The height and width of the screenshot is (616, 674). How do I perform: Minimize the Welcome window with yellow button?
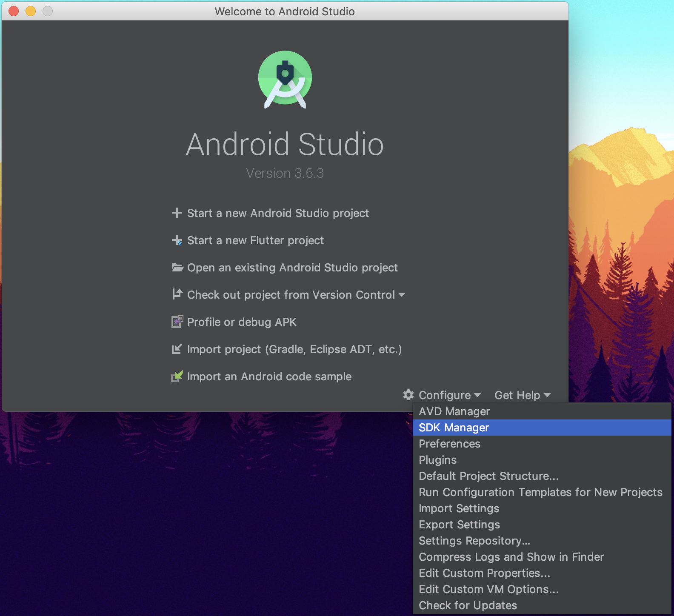[x=31, y=11]
